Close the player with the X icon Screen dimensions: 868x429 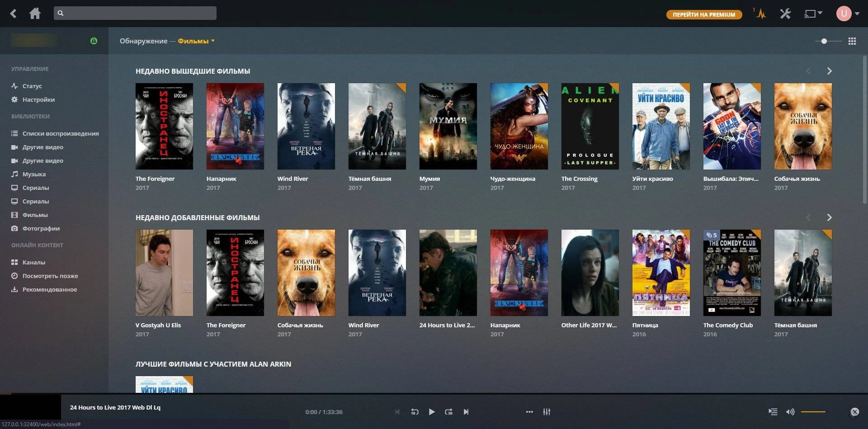click(854, 412)
